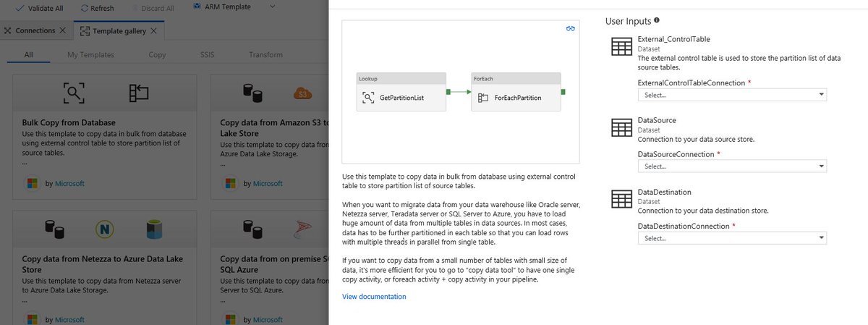868x325 pixels.
Task: Click the lookup icon on Bulk Copy card
Action: click(74, 93)
